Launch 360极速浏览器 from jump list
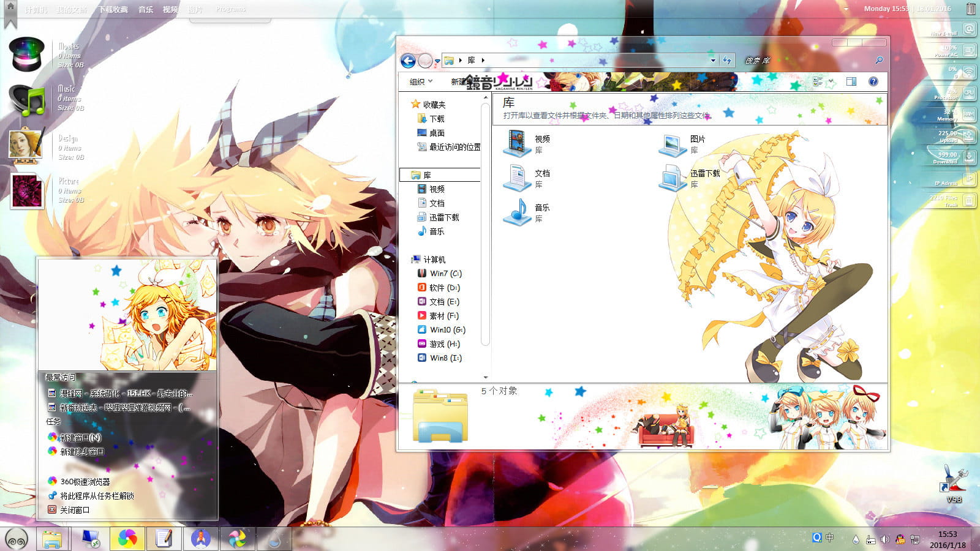 point(79,482)
